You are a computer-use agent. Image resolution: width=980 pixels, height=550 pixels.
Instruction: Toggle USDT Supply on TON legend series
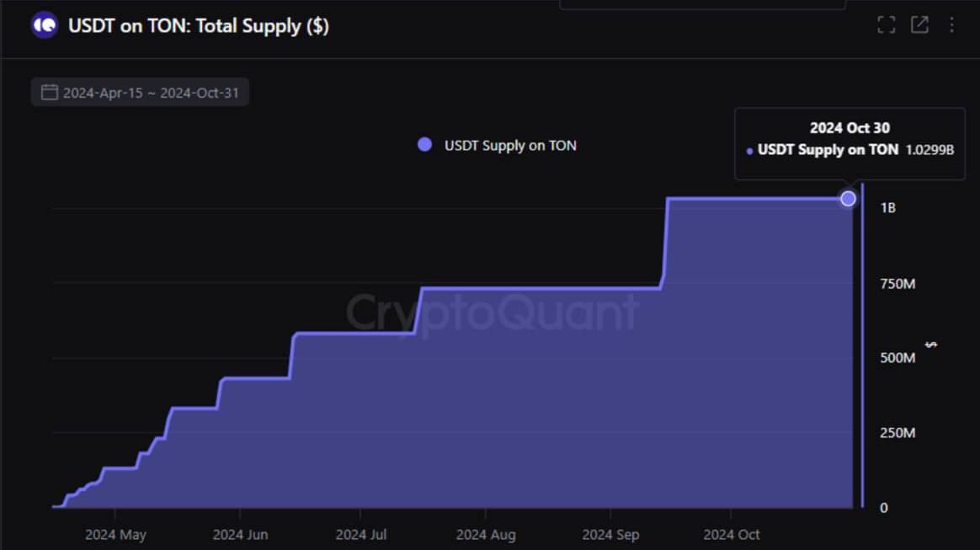[497, 145]
